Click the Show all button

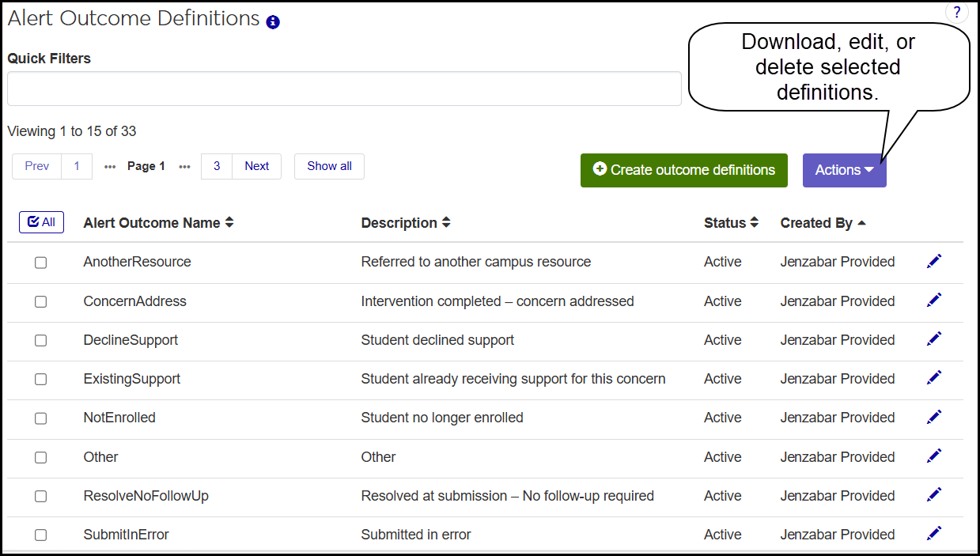coord(329,166)
